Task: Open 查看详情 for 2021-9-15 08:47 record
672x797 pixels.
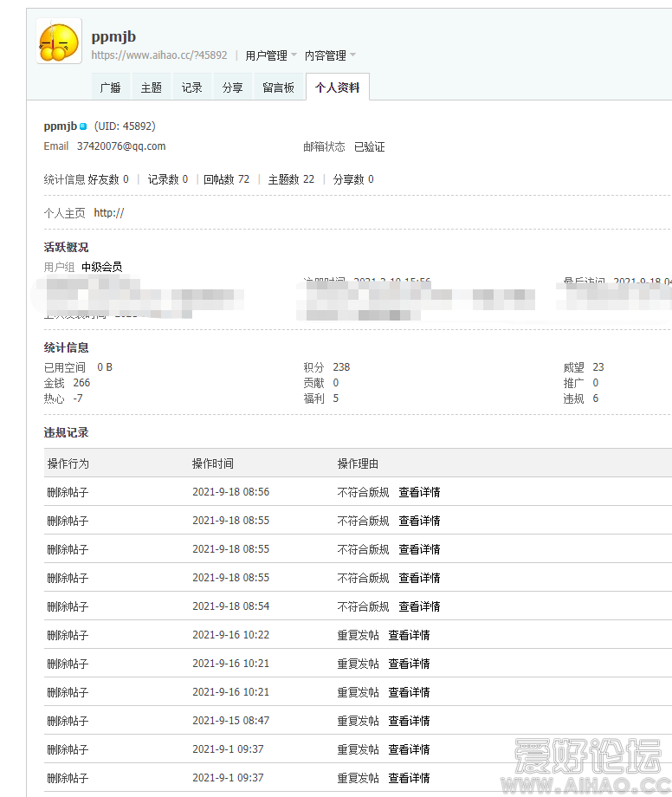Action: click(x=409, y=721)
